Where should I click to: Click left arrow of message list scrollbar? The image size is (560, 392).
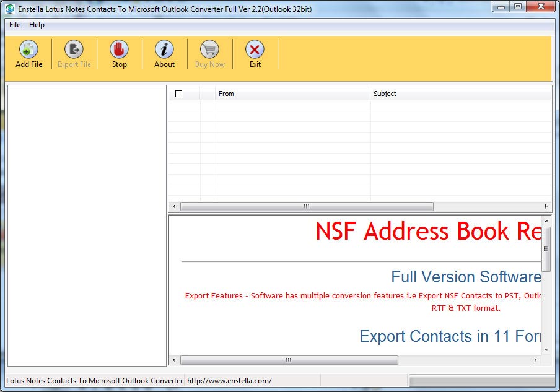(x=173, y=206)
